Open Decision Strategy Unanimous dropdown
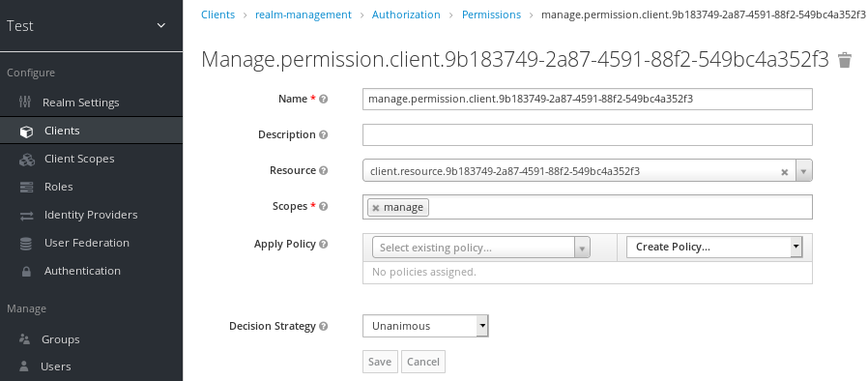 (425, 326)
